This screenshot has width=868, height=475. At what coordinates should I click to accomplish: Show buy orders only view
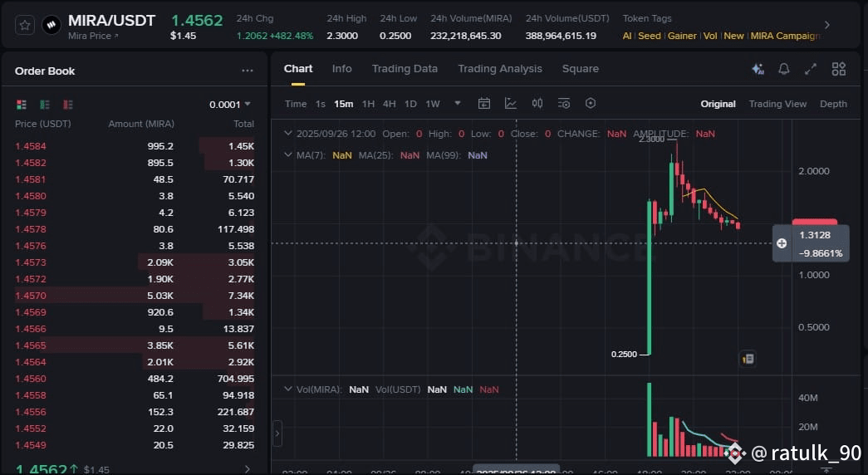(x=45, y=105)
